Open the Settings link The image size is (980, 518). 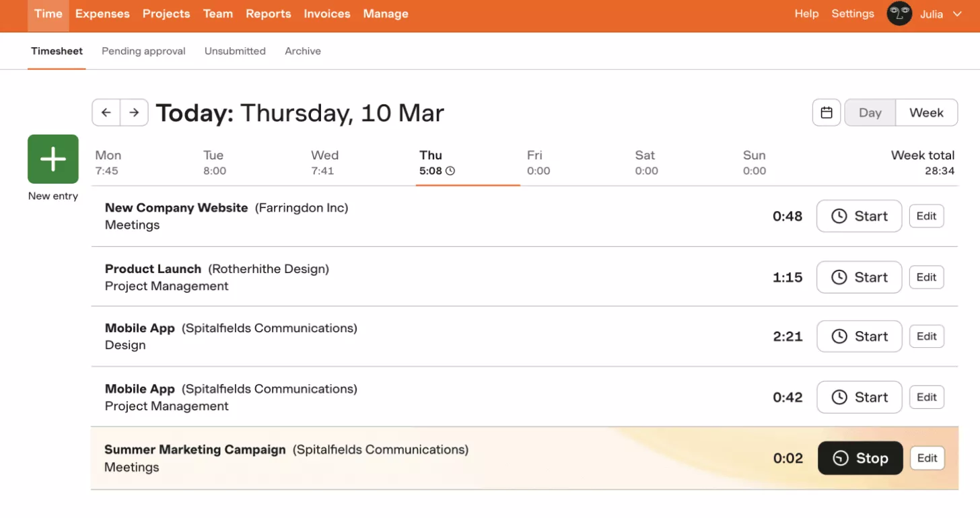853,14
